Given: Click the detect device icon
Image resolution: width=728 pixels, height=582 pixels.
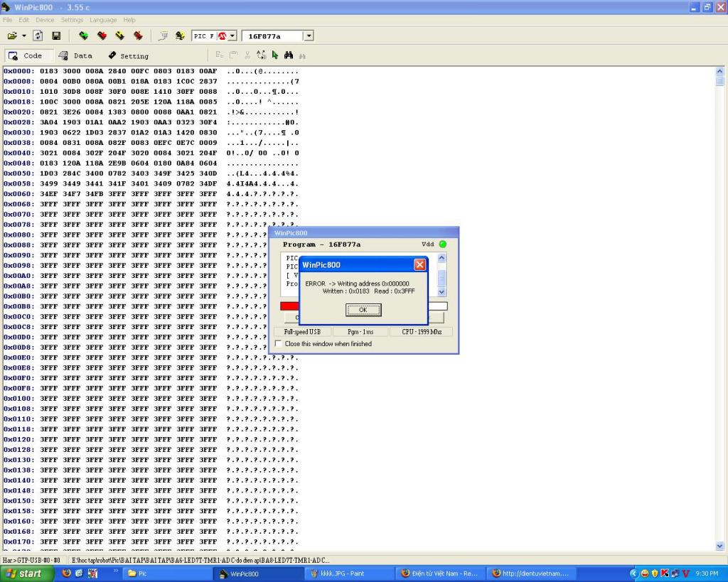Looking at the screenshot, I should 180,36.
